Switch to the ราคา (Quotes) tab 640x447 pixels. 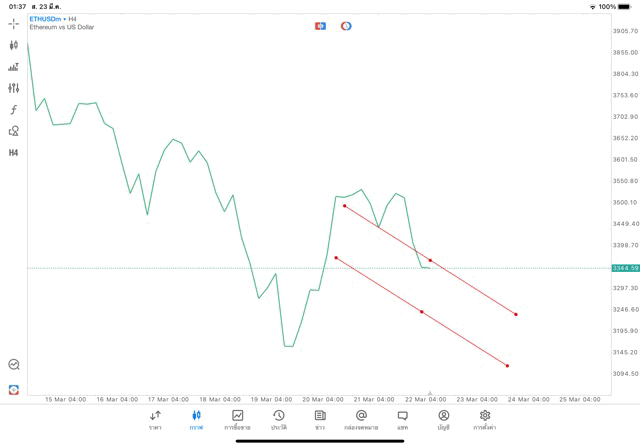point(155,420)
